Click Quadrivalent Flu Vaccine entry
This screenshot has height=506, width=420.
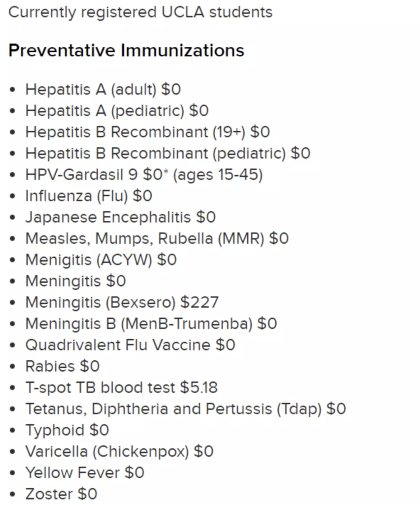[130, 345]
